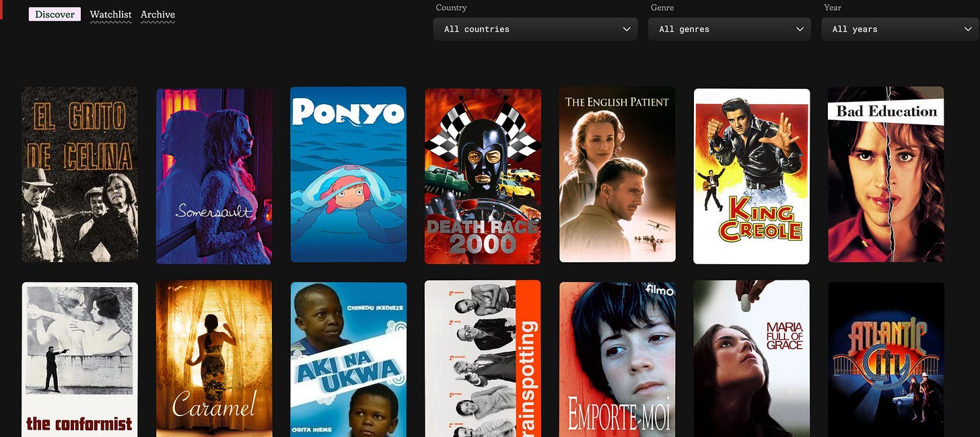Select the Somersault movie poster
This screenshot has height=437, width=980.
click(x=214, y=176)
